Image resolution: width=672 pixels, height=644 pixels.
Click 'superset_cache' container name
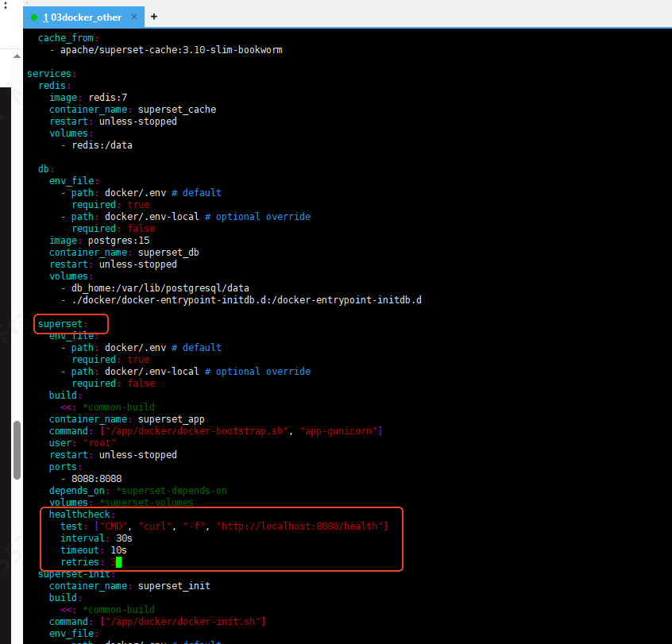click(177, 110)
